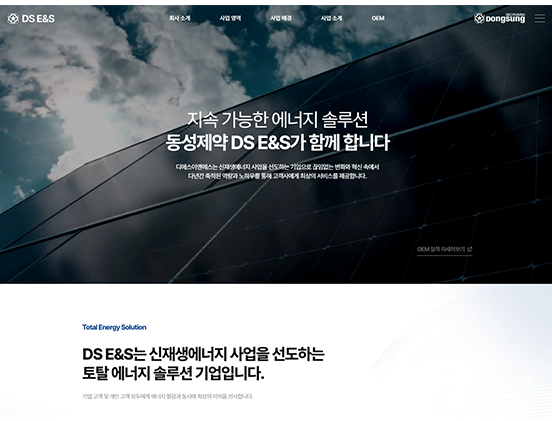Open the 사업 소개 menu

pos(331,18)
